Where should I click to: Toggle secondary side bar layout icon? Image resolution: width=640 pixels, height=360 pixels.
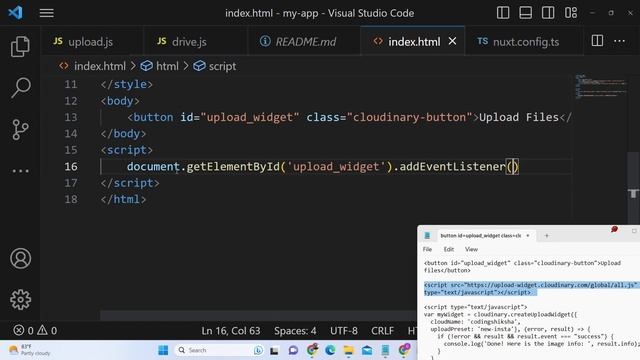point(548,13)
